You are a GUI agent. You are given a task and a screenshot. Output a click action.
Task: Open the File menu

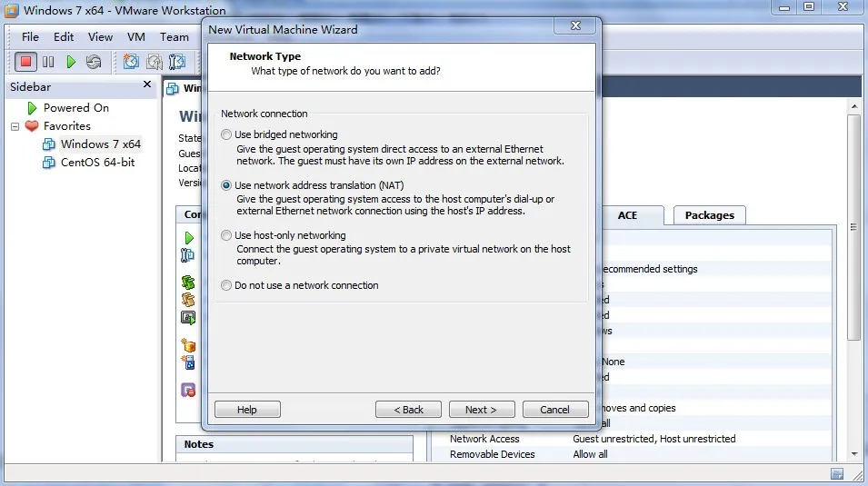point(30,37)
